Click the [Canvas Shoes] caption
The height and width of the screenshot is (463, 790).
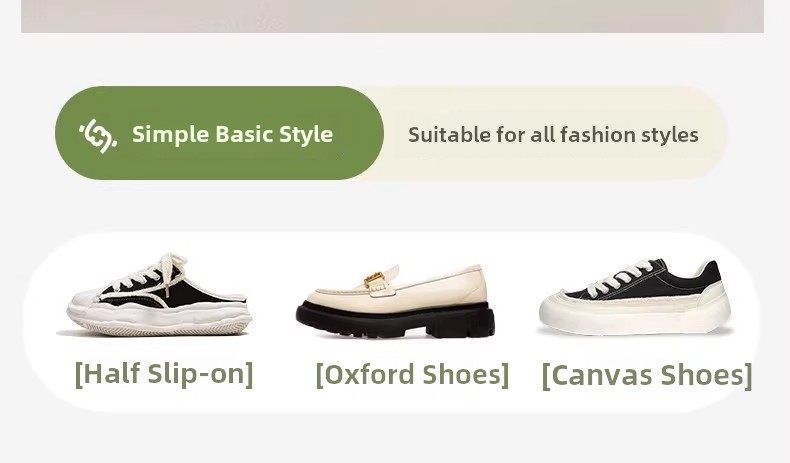pyautogui.click(x=646, y=375)
